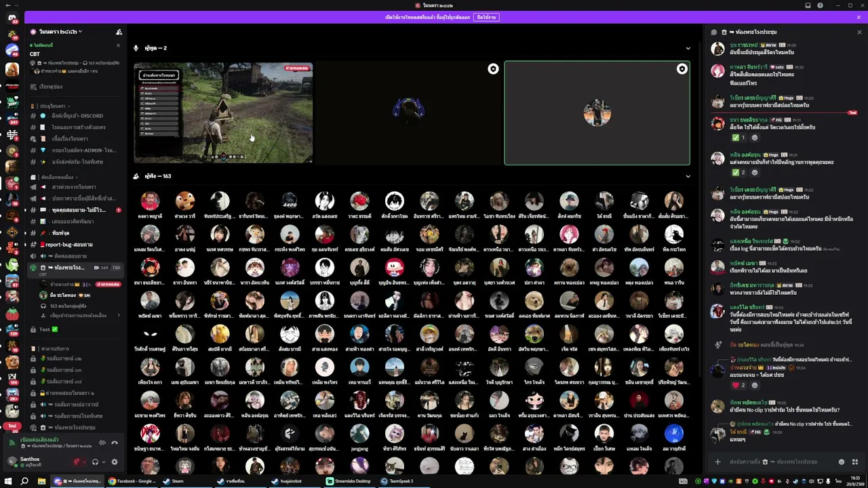
Task: Click the badge icon on the middle speaker tile
Action: coord(493,68)
